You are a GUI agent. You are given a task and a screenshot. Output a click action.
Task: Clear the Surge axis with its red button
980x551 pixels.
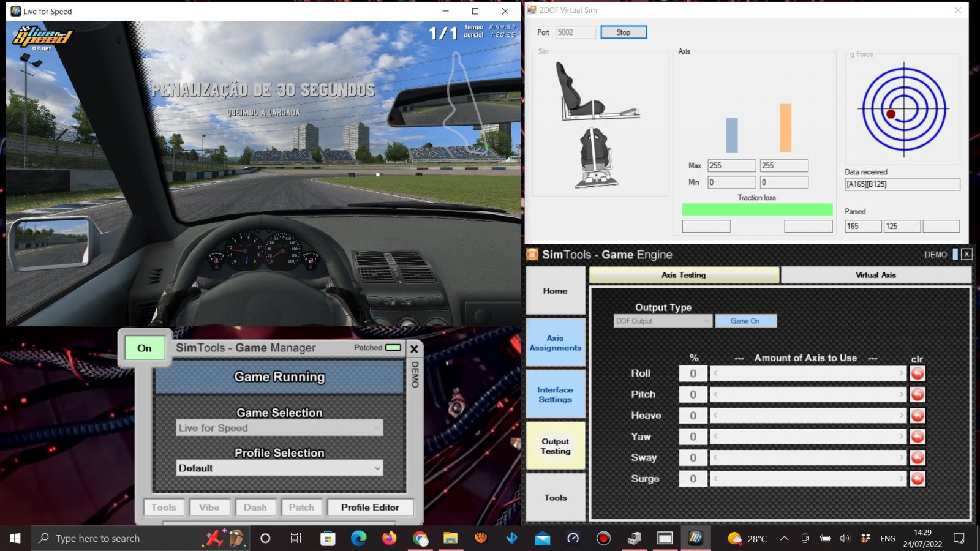(x=917, y=479)
